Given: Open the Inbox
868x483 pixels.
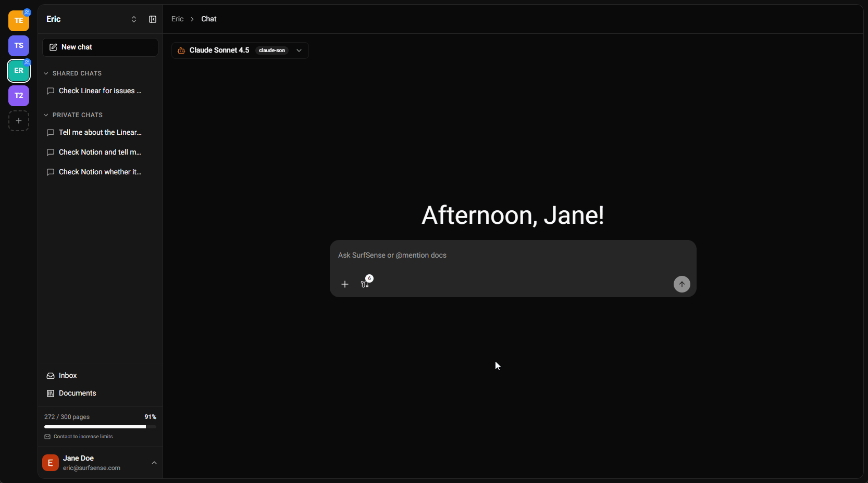Looking at the screenshot, I should (68, 376).
